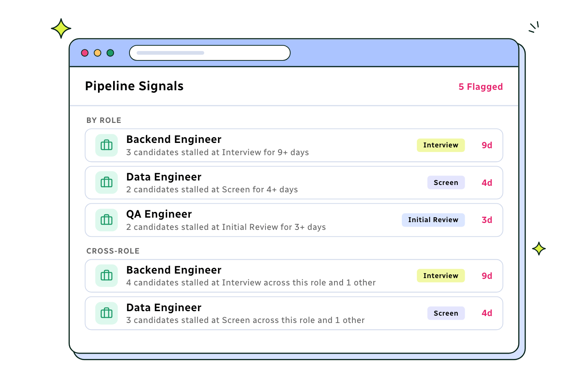The image size is (588, 392).
Task: Click the Interview tag in the By Role Backend Engineer row
Action: click(x=441, y=145)
